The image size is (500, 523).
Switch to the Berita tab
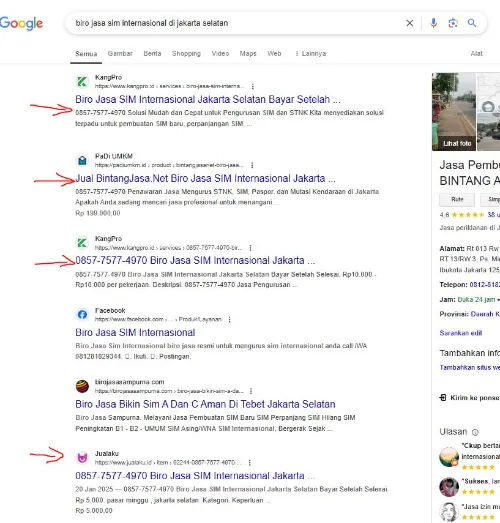click(152, 53)
